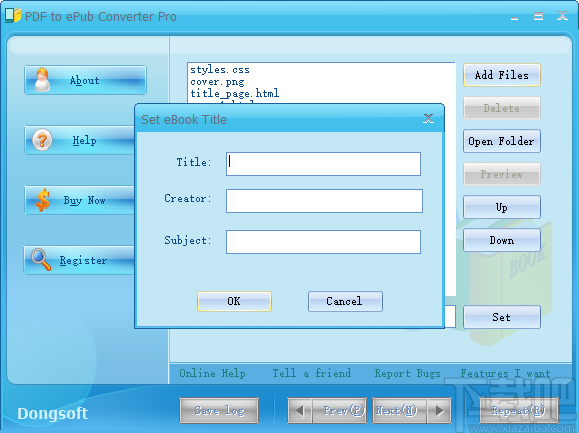Click the About button with person icon
Viewport: 579px width, 433px height.
pos(85,80)
